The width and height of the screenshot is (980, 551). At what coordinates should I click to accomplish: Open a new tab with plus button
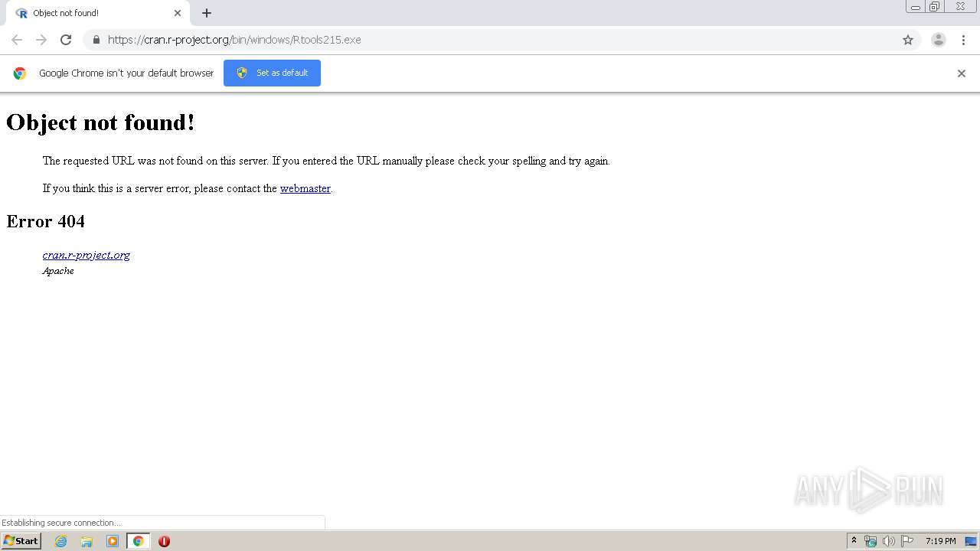[x=207, y=13]
